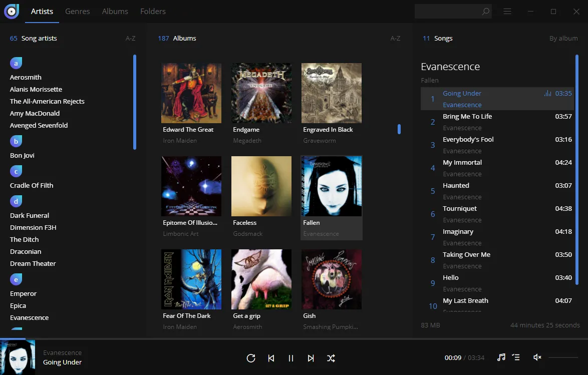Image resolution: width=588 pixels, height=375 pixels.
Task: Click the search magnifier icon
Action: click(x=485, y=11)
